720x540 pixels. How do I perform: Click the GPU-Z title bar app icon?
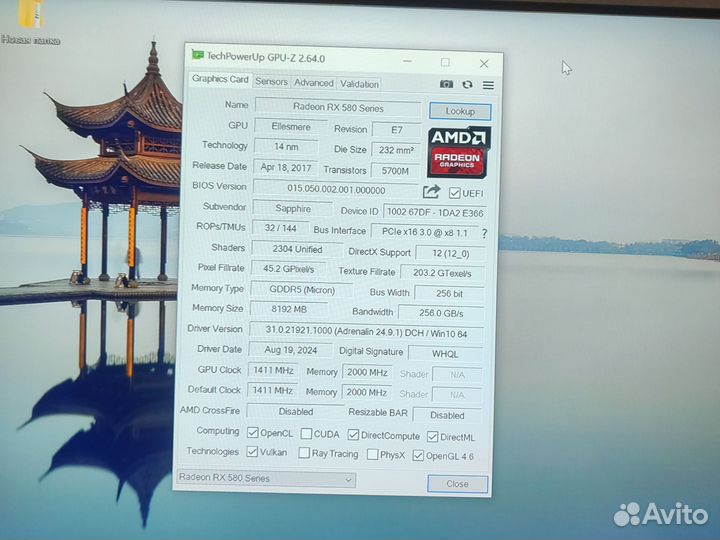[x=197, y=55]
